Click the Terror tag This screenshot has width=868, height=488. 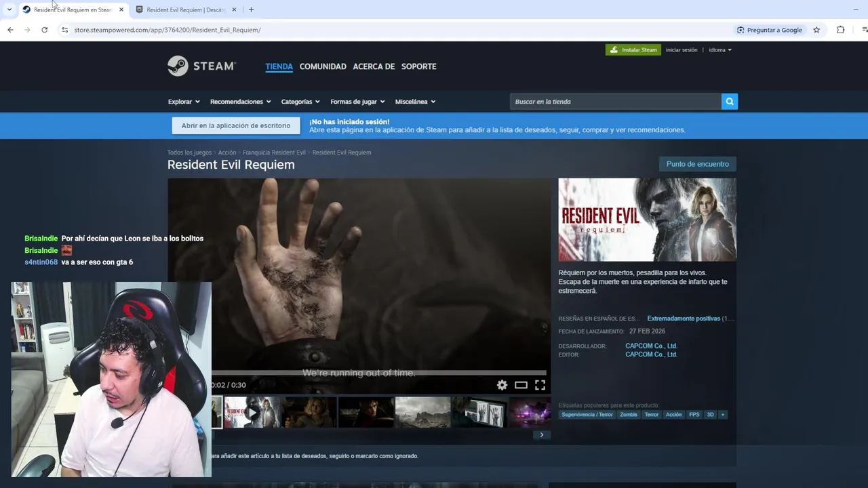652,415
